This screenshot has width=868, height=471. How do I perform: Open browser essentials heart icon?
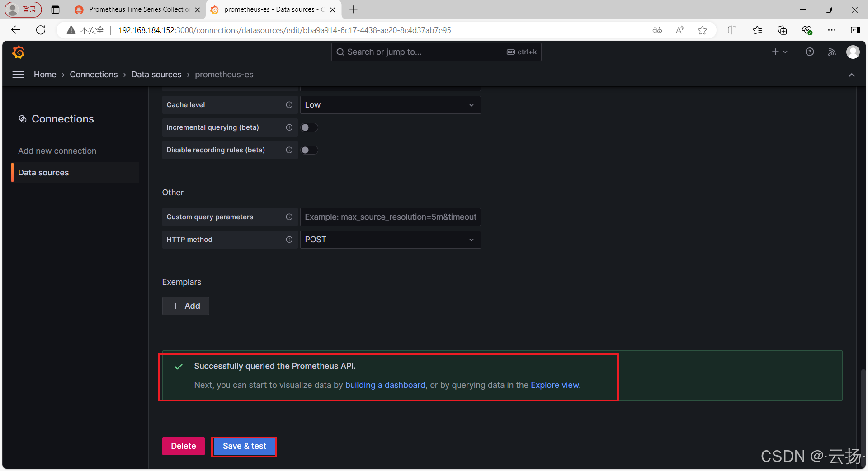click(807, 30)
